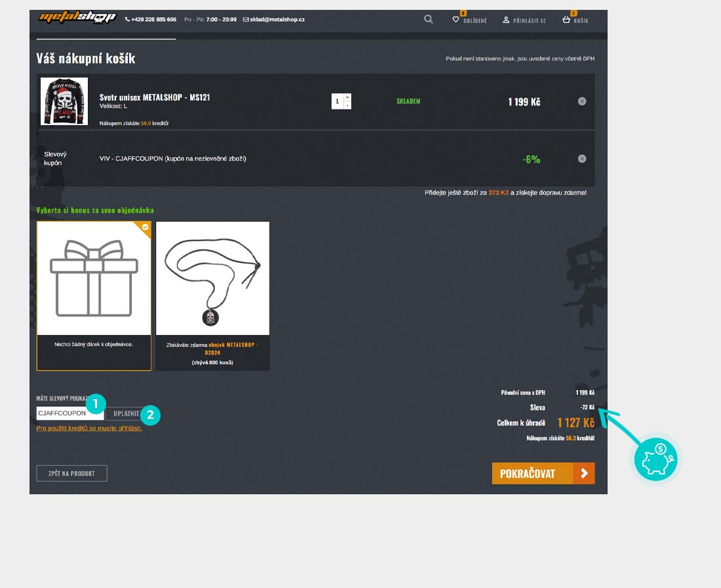Open the search magnifier icon
The image size is (721, 588).
pyautogui.click(x=428, y=20)
